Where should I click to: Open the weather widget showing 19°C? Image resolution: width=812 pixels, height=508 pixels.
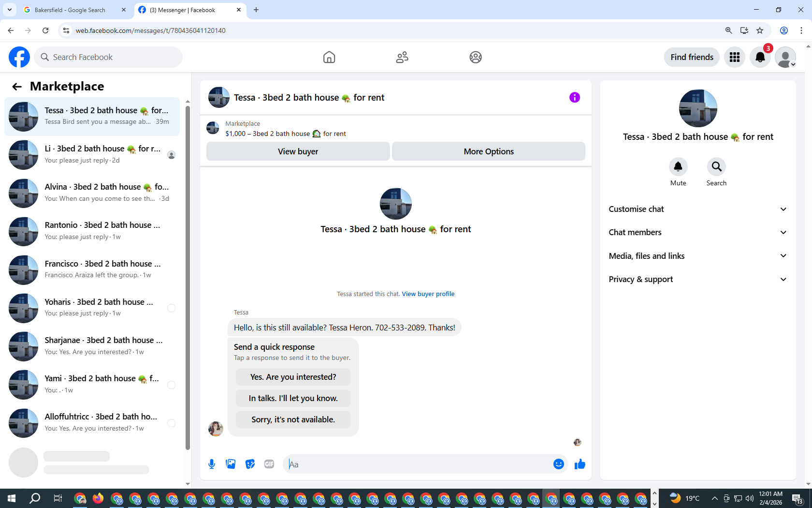point(685,498)
